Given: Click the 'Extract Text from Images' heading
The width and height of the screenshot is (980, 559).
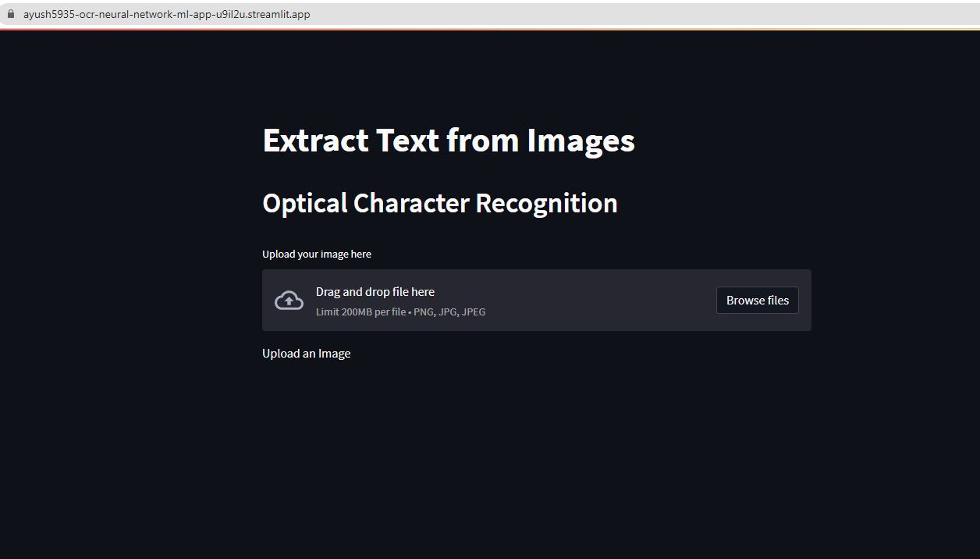Looking at the screenshot, I should (449, 141).
